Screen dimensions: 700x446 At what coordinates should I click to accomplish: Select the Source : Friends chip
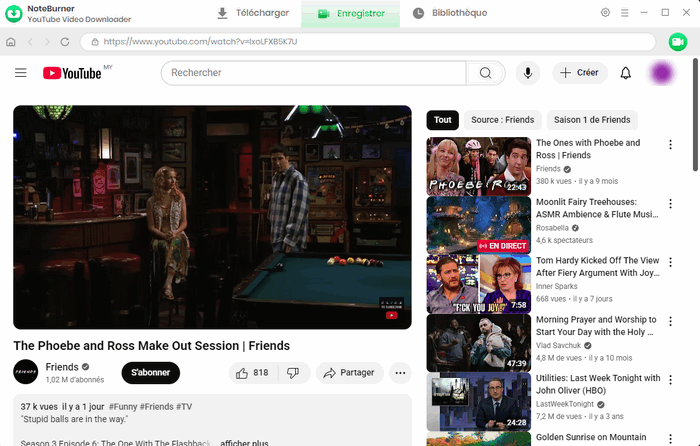click(x=503, y=120)
